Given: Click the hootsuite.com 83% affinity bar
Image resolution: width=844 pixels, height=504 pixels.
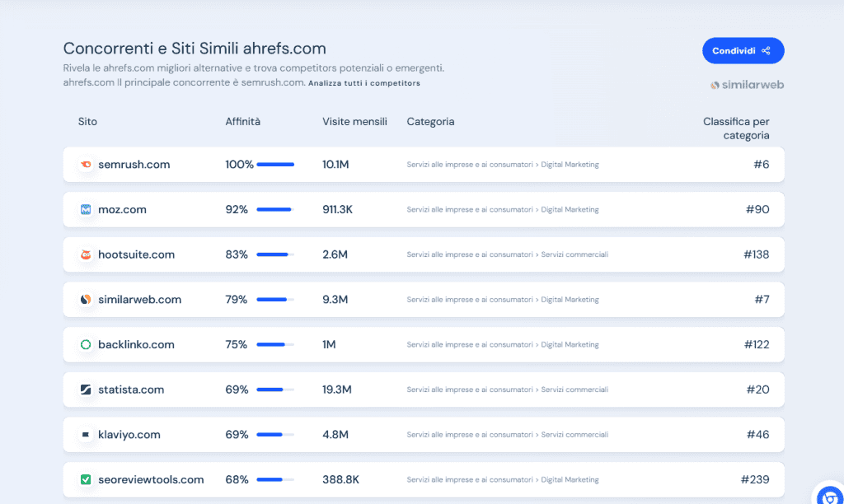Looking at the screenshot, I should click(275, 254).
